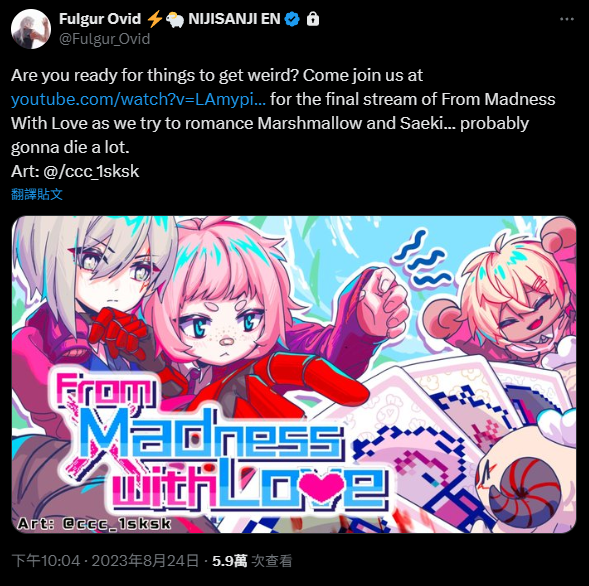This screenshot has width=589, height=586.
Task: Click the NIJISANJI EN text in header
Action: (234, 19)
